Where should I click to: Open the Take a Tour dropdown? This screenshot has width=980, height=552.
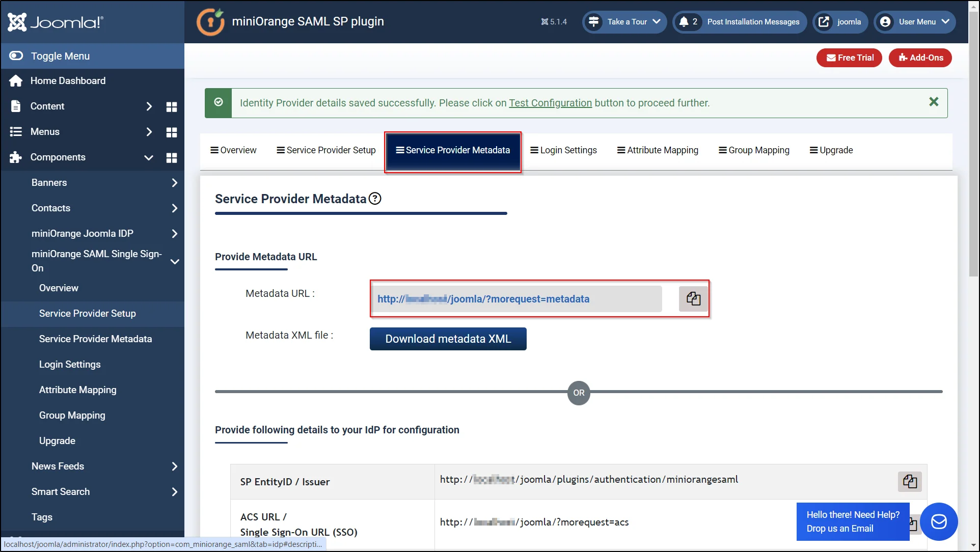[x=624, y=22]
